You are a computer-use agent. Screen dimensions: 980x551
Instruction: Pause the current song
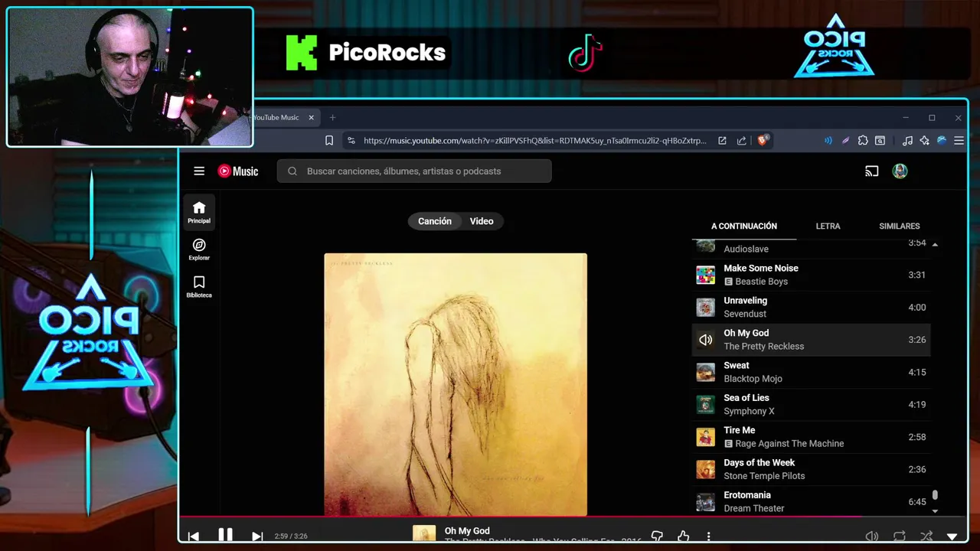click(x=225, y=535)
